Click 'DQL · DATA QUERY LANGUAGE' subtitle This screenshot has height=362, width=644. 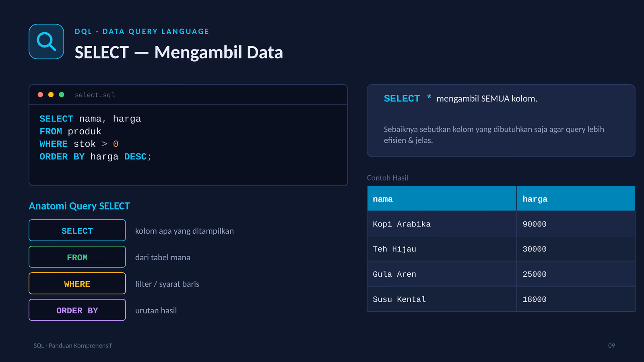(x=142, y=31)
